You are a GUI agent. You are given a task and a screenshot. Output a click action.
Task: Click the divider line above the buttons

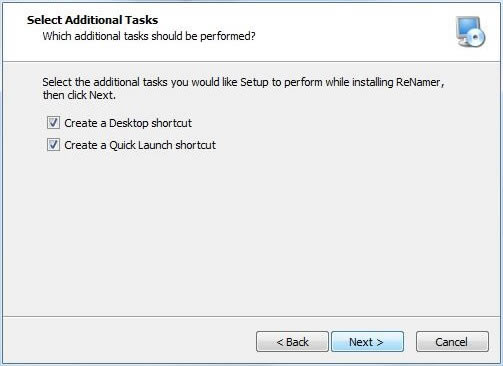coord(251,317)
